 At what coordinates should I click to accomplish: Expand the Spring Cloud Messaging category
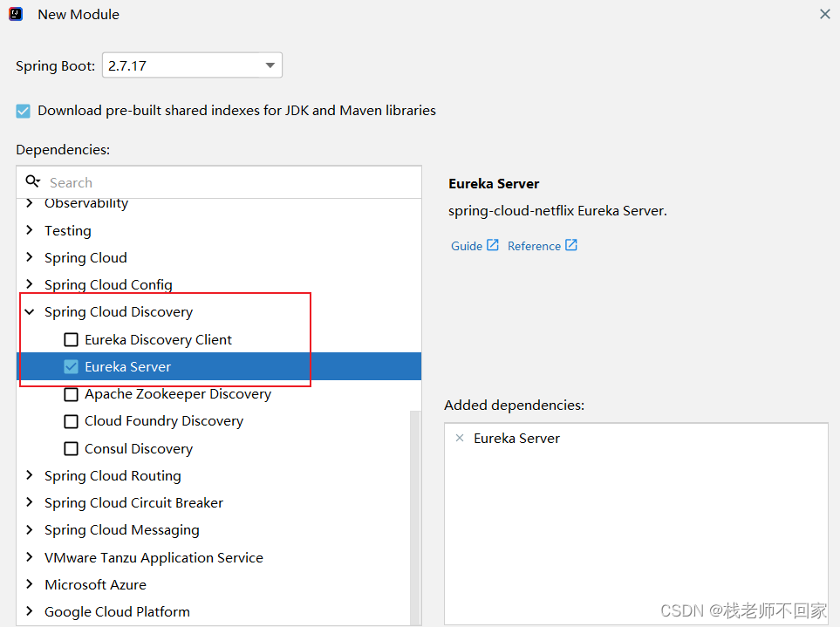(30, 529)
